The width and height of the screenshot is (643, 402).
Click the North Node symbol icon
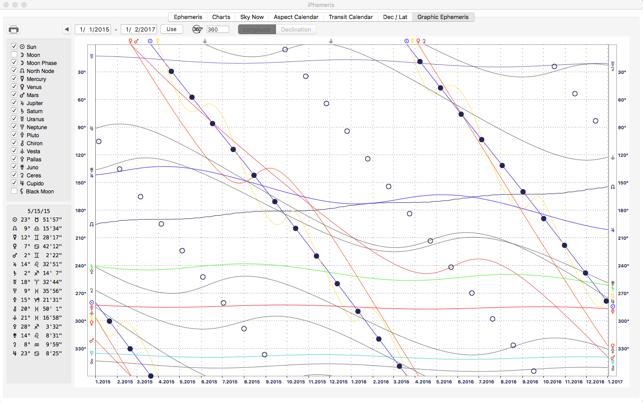(x=22, y=71)
